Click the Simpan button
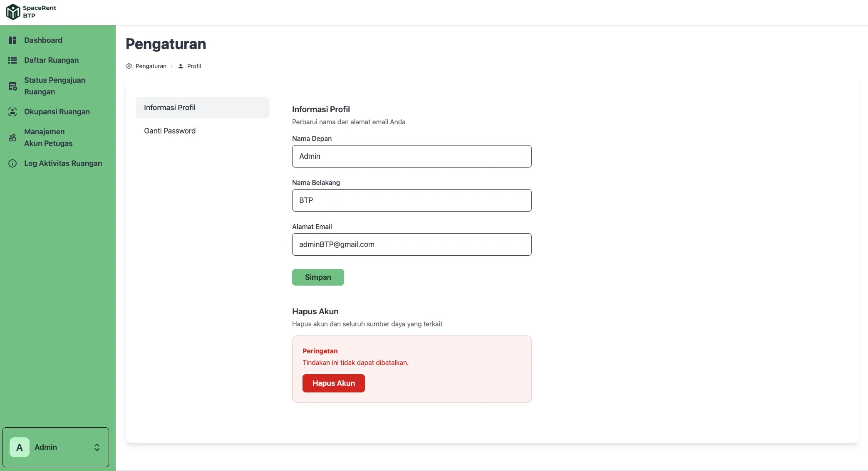 coord(318,277)
